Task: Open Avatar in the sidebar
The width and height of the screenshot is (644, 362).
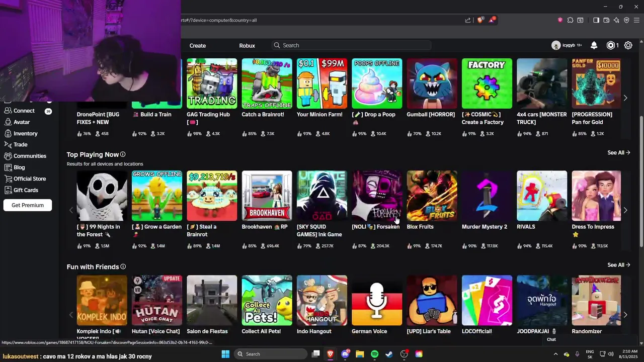Action: pyautogui.click(x=22, y=122)
